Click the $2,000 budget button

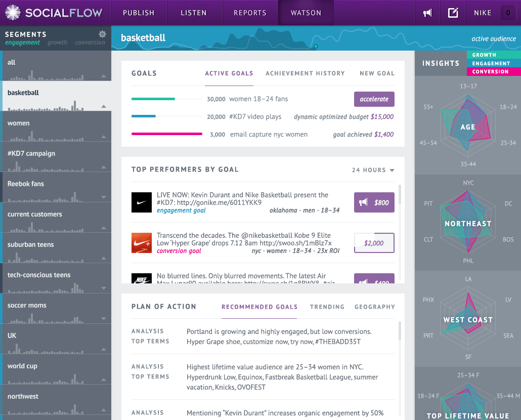tap(374, 243)
